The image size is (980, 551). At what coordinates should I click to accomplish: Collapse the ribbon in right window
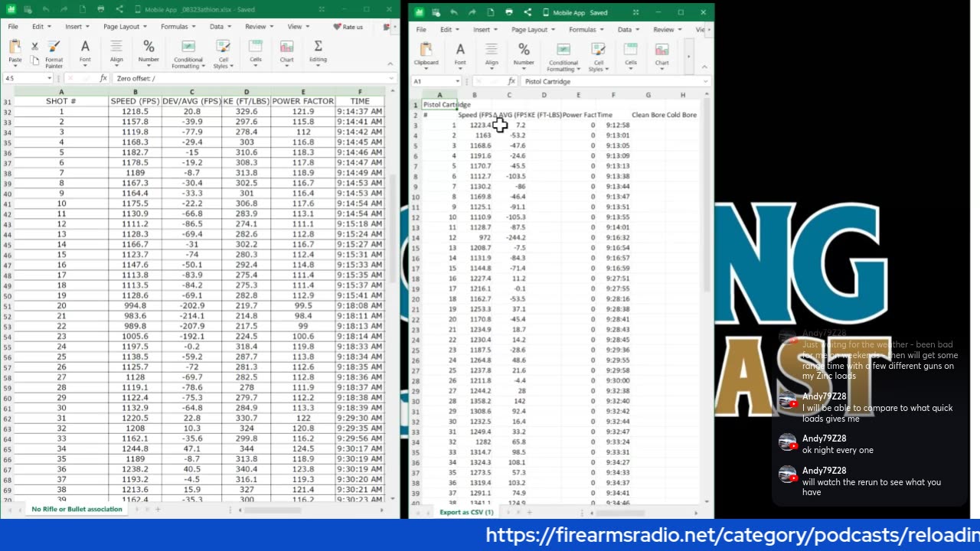coord(705,67)
